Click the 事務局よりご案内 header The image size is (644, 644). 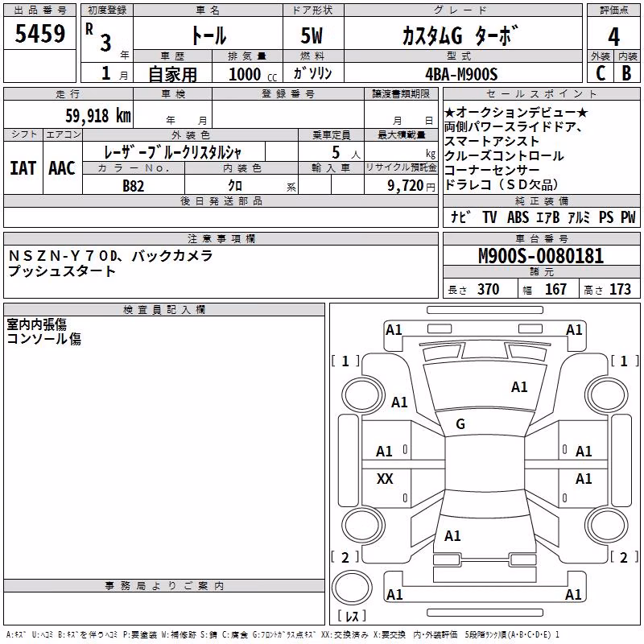[x=164, y=586]
